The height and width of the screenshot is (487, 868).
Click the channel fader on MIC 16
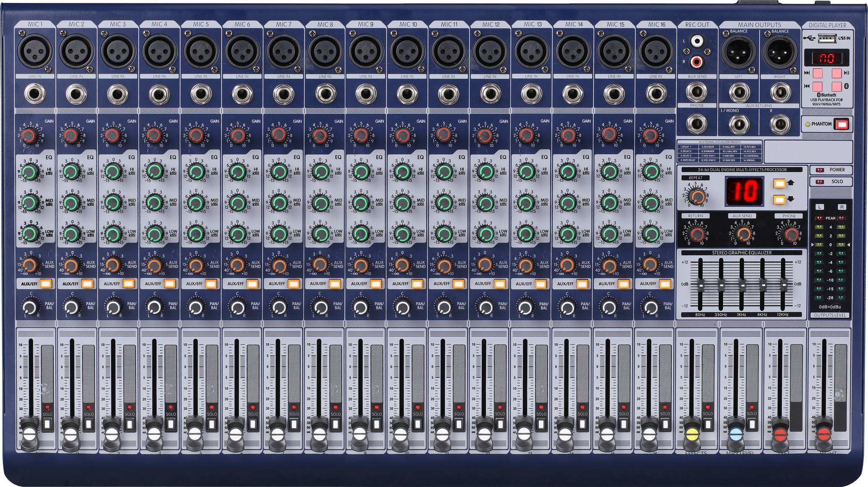pos(649,434)
